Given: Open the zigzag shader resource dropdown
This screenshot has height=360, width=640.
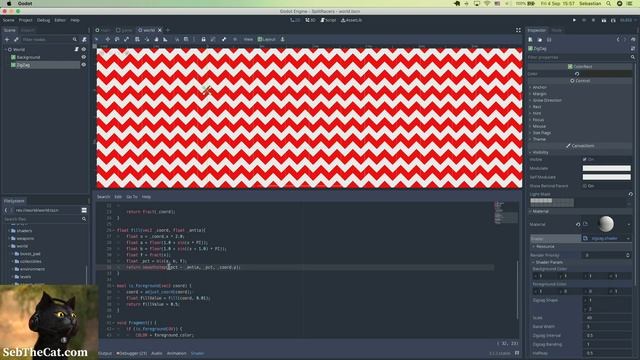Looking at the screenshot, I should pyautogui.click(x=629, y=238).
